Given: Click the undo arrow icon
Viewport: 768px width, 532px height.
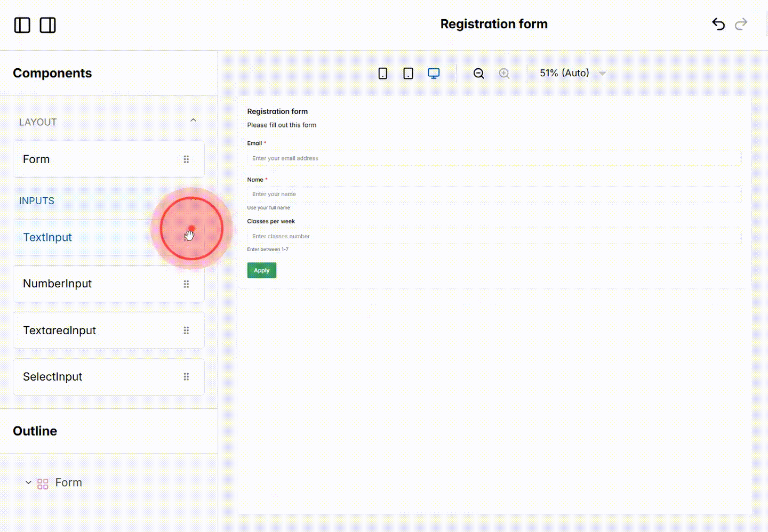Looking at the screenshot, I should tap(718, 25).
